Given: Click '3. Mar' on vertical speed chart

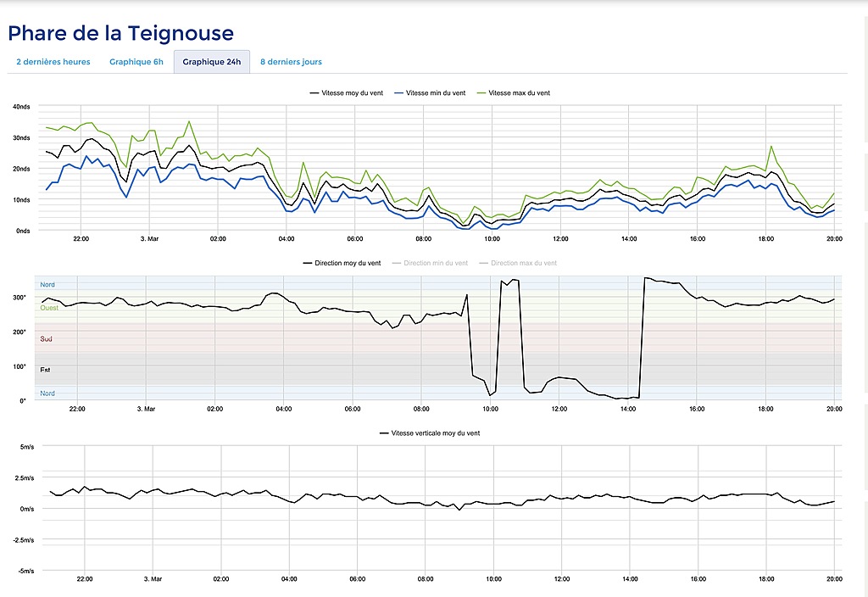Looking at the screenshot, I should pyautogui.click(x=153, y=578).
